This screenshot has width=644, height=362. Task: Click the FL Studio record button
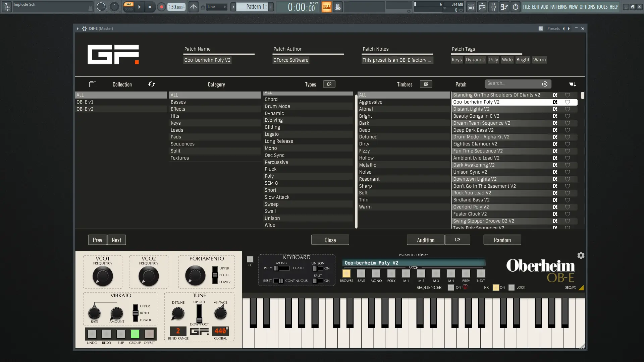(161, 7)
